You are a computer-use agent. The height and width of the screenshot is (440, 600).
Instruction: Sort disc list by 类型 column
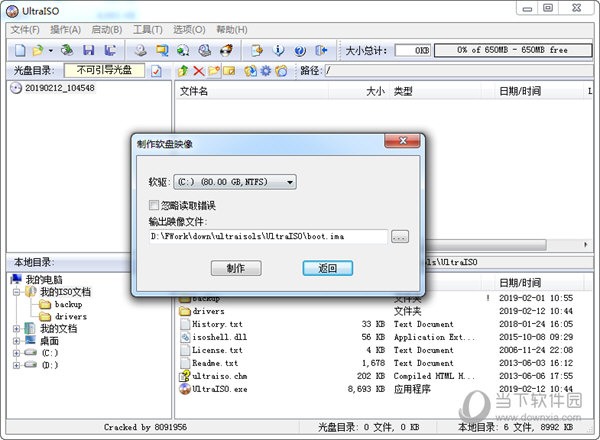click(x=435, y=91)
